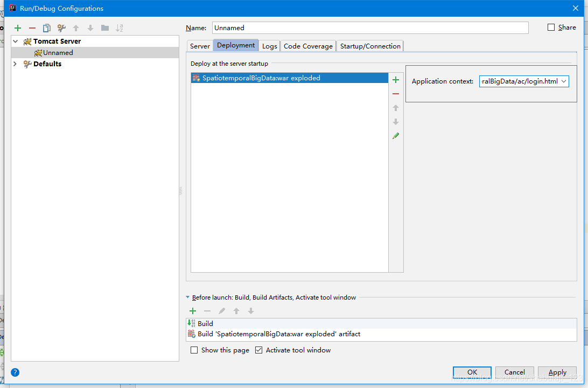The height and width of the screenshot is (388, 588).
Task: Select the Build before-launch task row
Action: click(x=381, y=323)
